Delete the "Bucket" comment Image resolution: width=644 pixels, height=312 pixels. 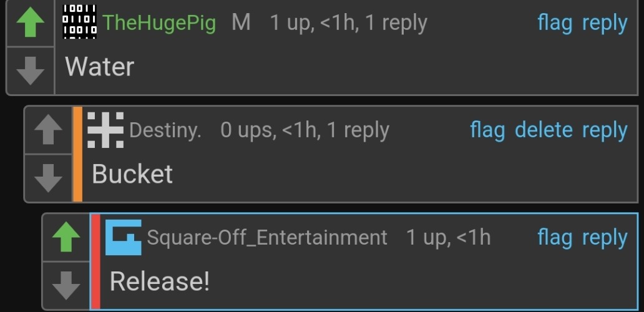(544, 130)
